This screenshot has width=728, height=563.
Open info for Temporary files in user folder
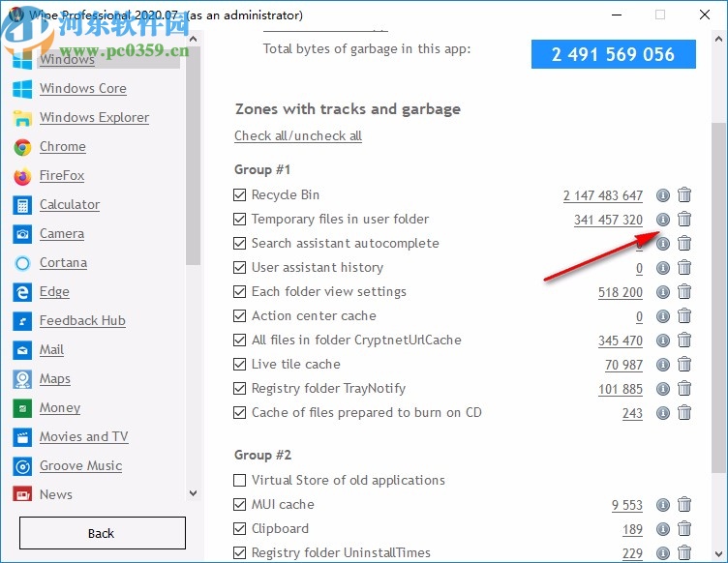pos(663,220)
